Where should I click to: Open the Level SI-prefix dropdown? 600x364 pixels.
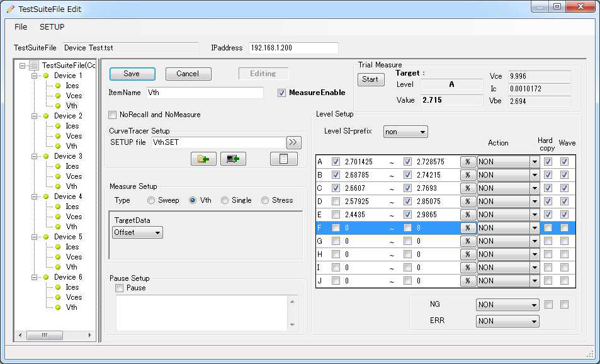(x=405, y=132)
